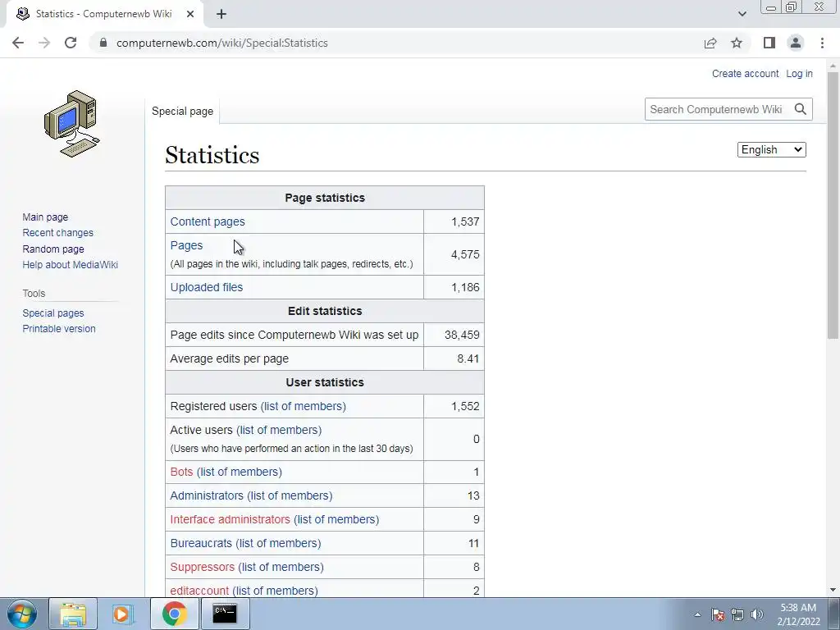Open the Content pages link
Screen dimensions: 840x630
(x=208, y=221)
